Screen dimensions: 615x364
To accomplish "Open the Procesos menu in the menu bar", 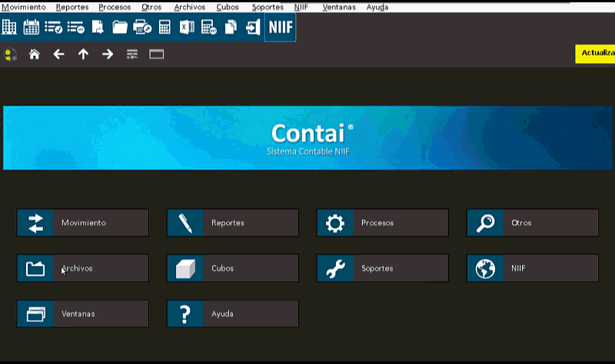I will click(x=115, y=7).
